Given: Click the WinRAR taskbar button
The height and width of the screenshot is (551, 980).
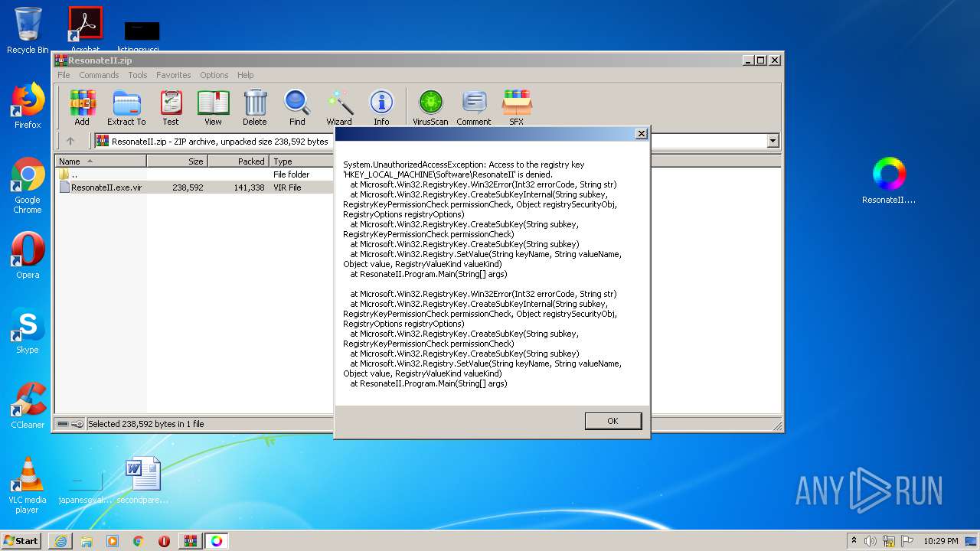Looking at the screenshot, I should click(x=190, y=541).
